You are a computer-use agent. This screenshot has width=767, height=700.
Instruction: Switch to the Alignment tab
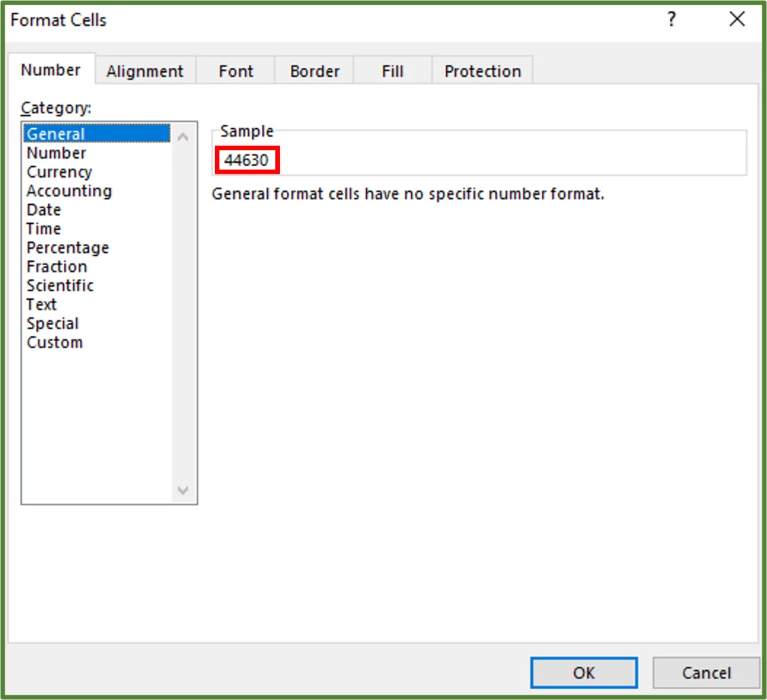[144, 70]
